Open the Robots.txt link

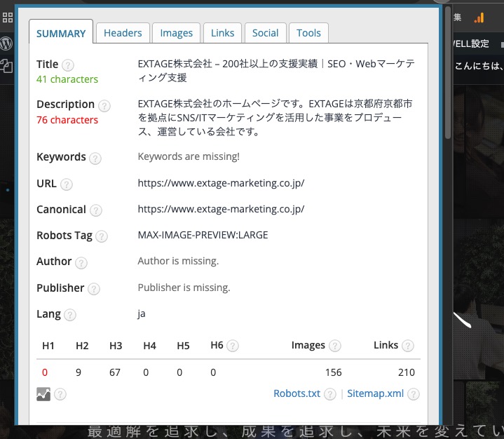[297, 393]
